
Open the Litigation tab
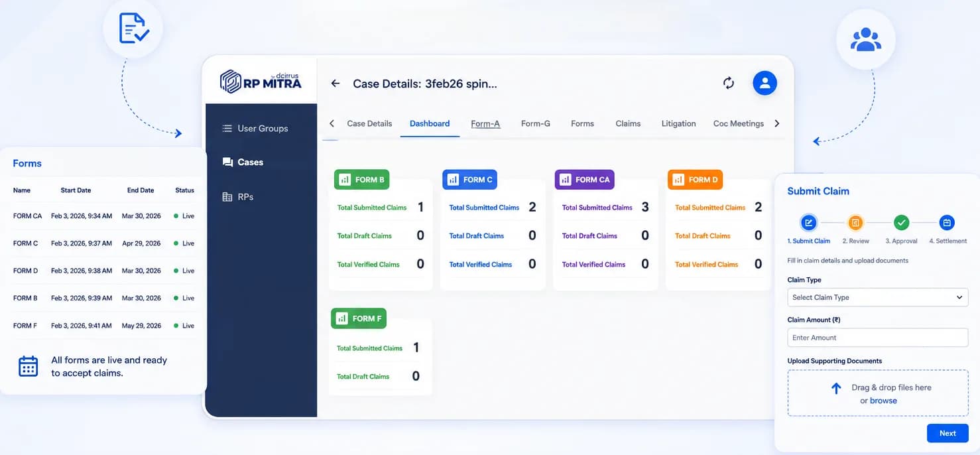click(x=678, y=123)
